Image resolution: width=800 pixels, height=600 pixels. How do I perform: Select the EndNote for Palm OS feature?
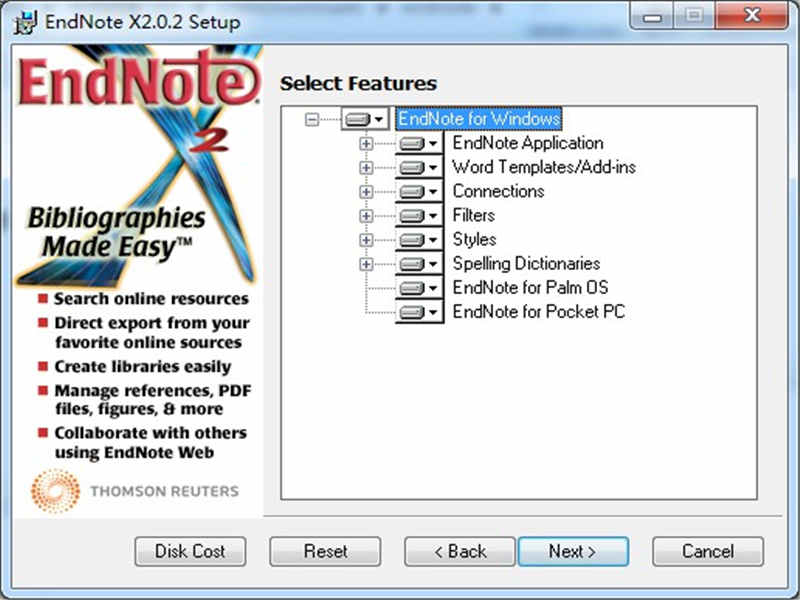[531, 287]
